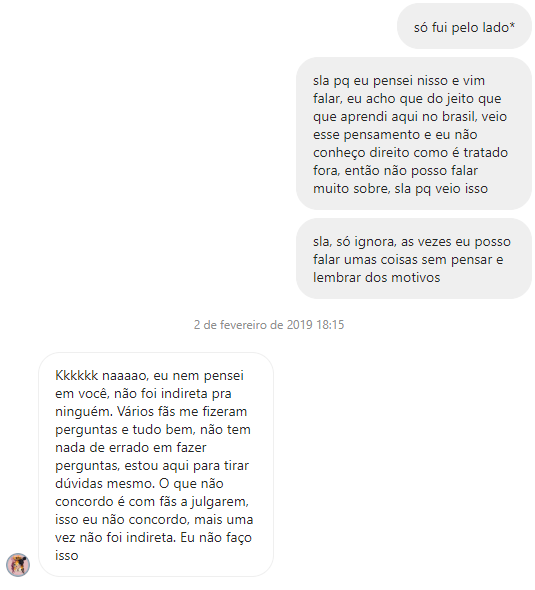
Task: Select the "sla, só ignora" message bubble
Action: tap(414, 259)
